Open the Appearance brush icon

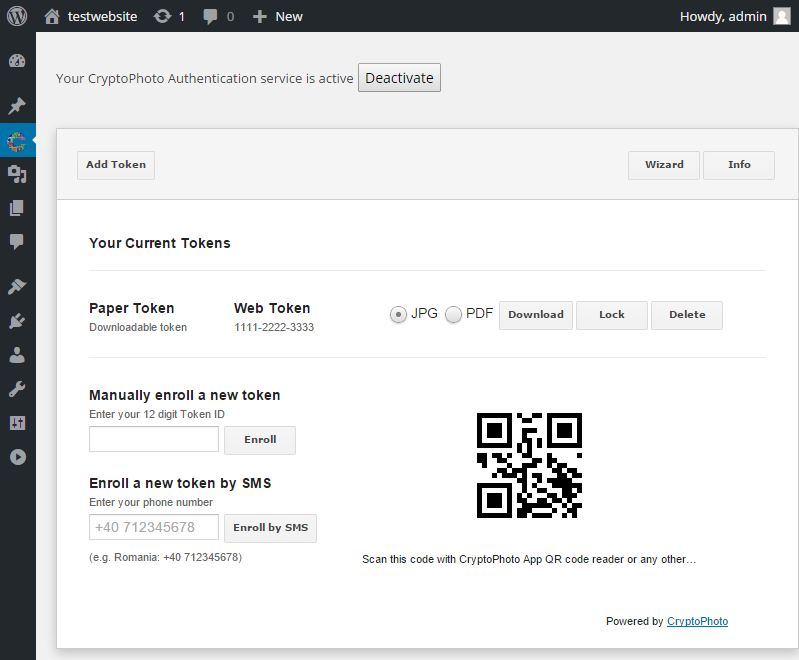point(17,286)
